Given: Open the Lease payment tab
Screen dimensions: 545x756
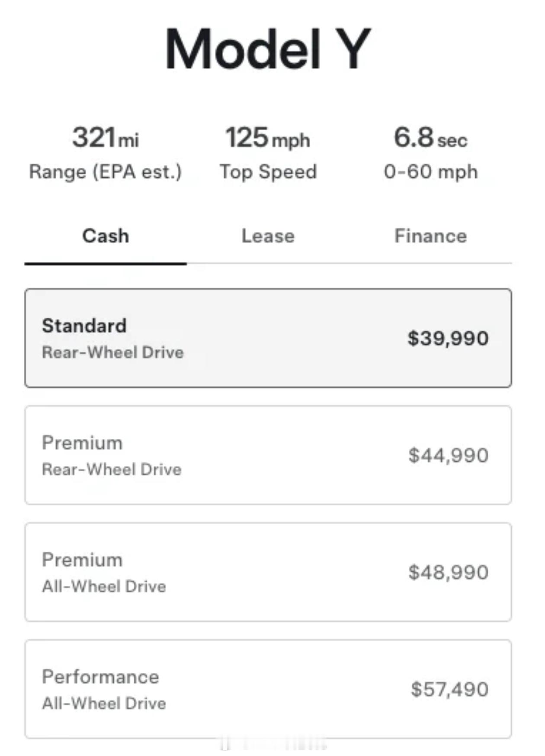Looking at the screenshot, I should (x=268, y=236).
